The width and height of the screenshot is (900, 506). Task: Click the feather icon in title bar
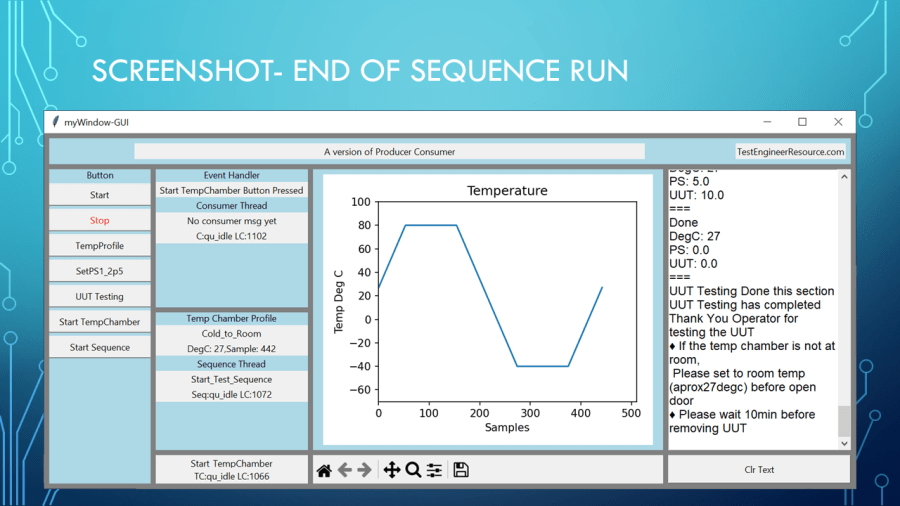coord(56,122)
